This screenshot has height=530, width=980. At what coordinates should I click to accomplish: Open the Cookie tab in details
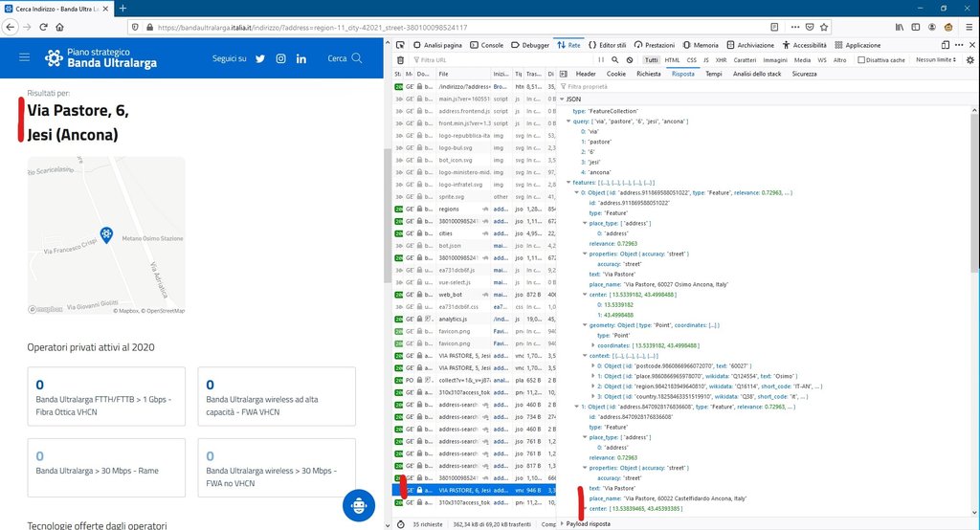615,73
